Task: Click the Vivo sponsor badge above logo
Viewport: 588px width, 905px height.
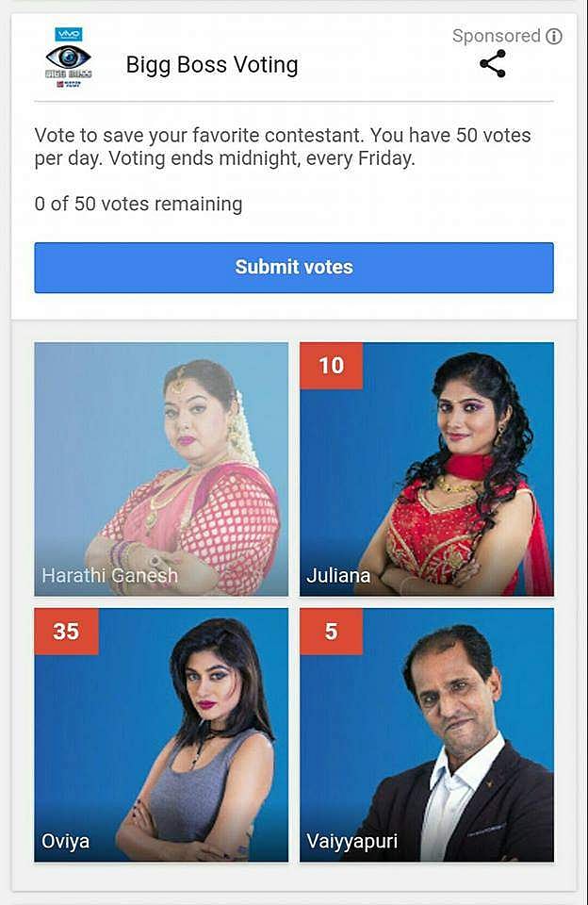Action: pos(69,34)
